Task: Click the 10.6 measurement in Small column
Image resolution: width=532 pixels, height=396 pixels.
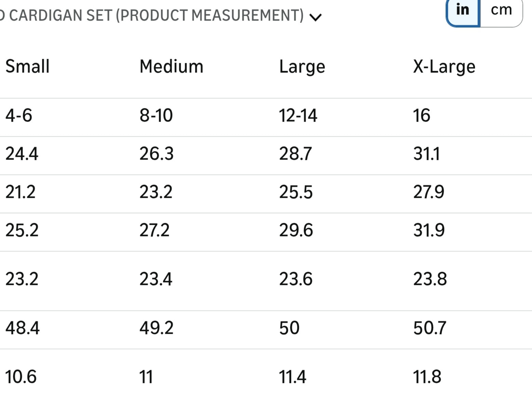Action: (x=21, y=377)
